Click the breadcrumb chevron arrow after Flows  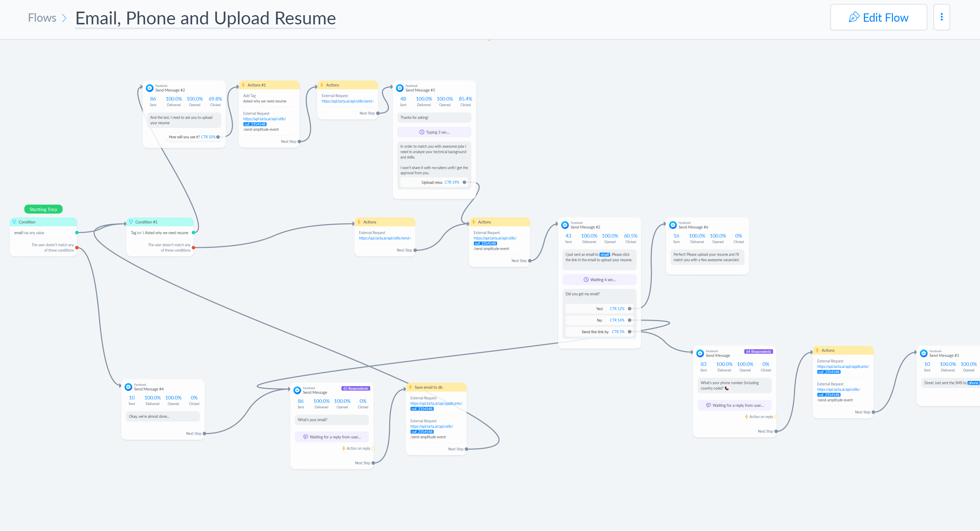[x=64, y=18]
